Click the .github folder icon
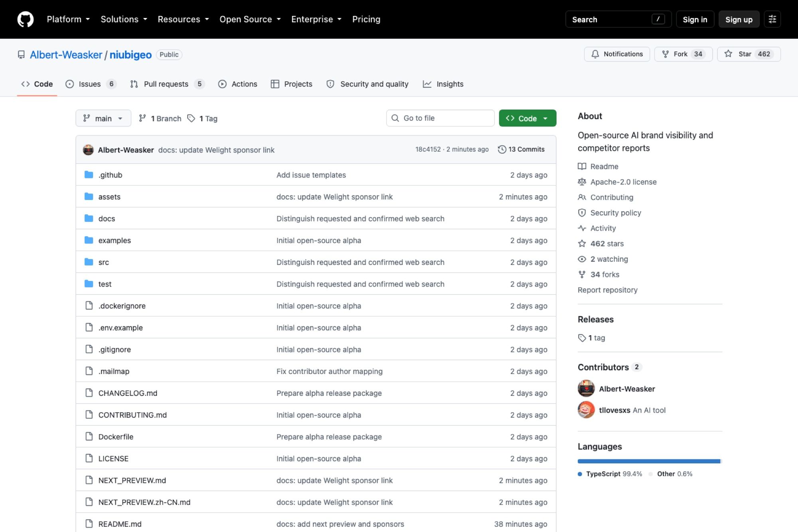The image size is (798, 532). [x=89, y=175]
